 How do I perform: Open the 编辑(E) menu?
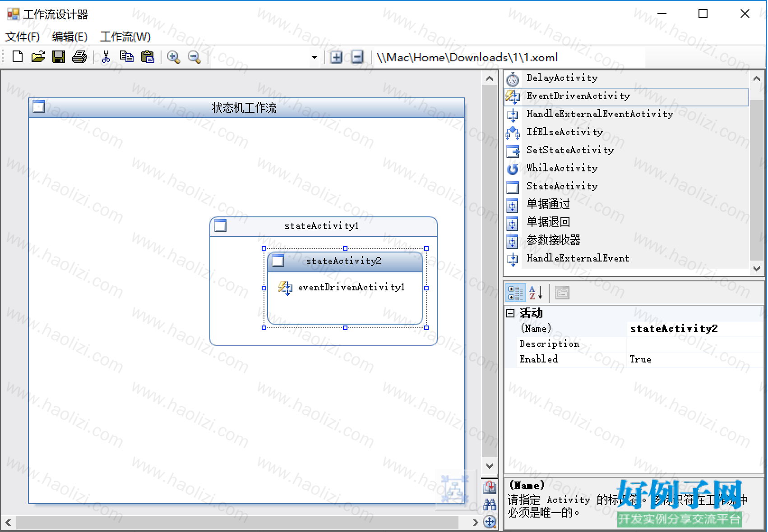69,37
